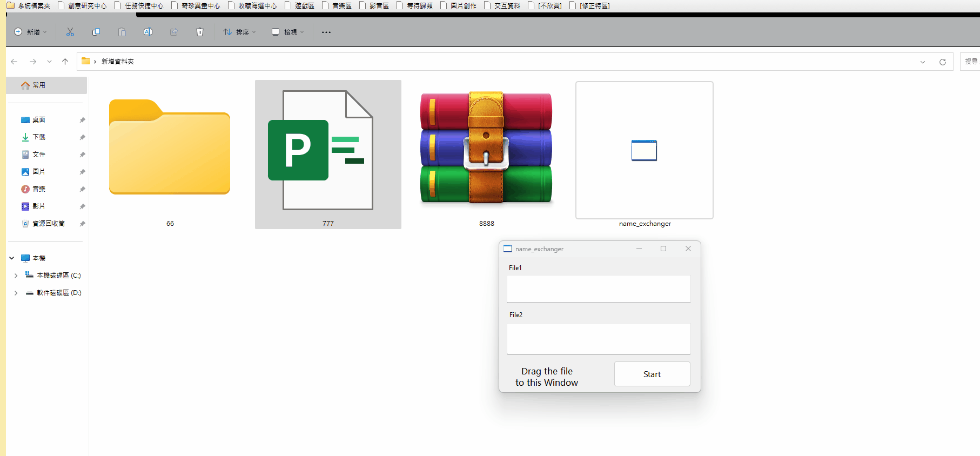Go to 下載 (Downloads) in sidebar

point(39,137)
